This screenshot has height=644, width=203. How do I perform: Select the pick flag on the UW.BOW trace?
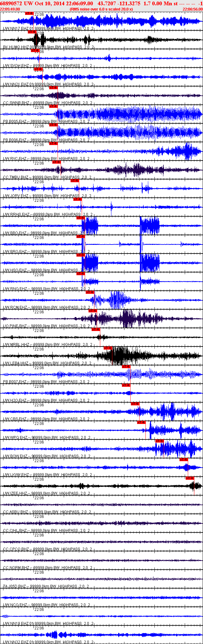tap(160, 441)
